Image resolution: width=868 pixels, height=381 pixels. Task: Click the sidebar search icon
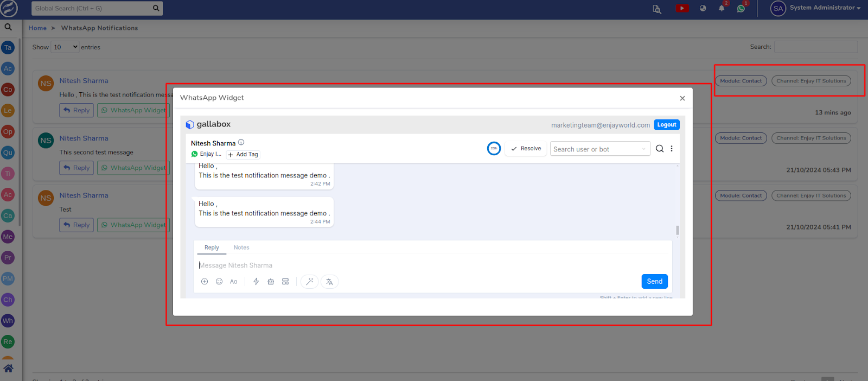(x=8, y=27)
